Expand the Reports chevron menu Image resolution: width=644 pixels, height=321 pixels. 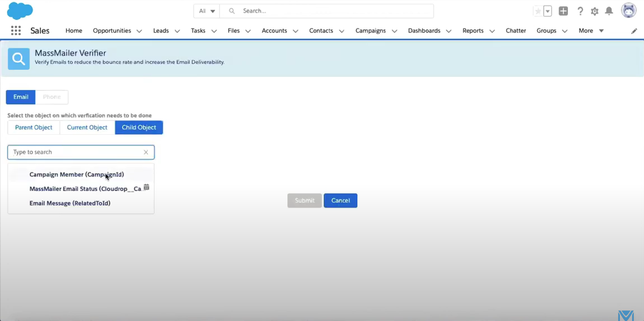492,31
